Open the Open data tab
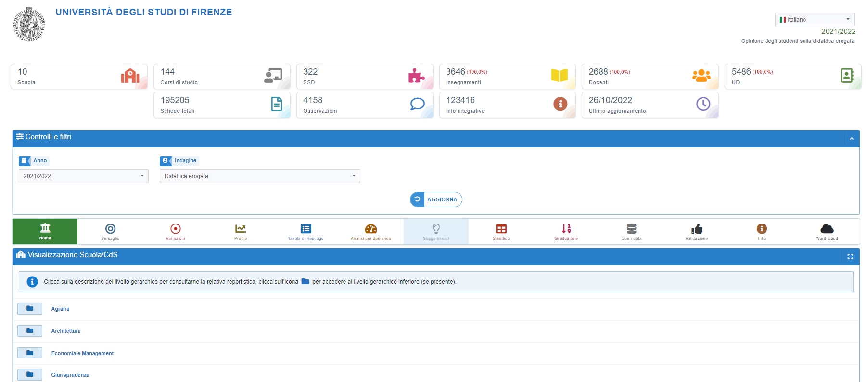Screen dimensions: 868x382 pyautogui.click(x=632, y=232)
